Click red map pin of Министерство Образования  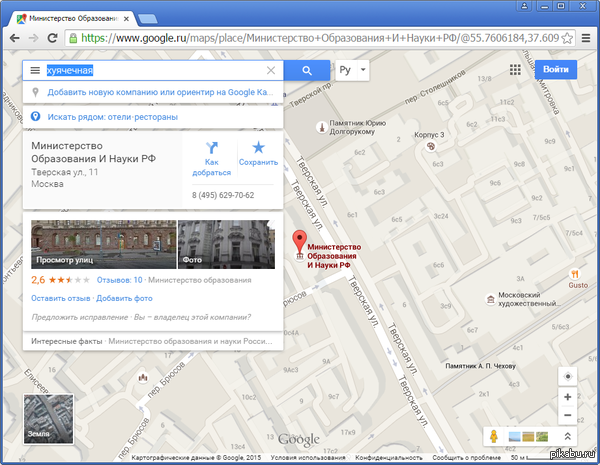tap(300, 242)
